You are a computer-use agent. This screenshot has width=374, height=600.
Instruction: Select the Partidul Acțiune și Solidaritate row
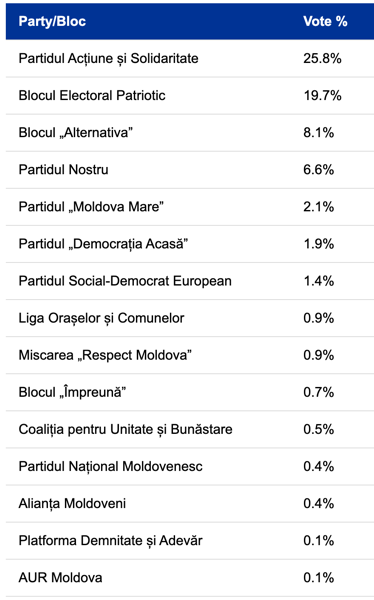click(x=190, y=59)
